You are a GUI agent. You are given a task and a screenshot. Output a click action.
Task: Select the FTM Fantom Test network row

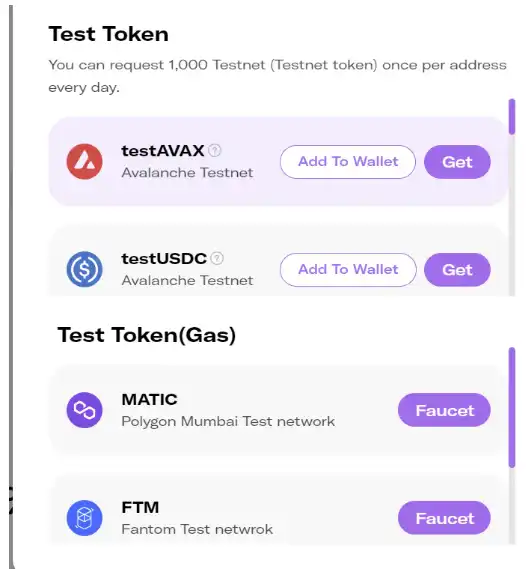278,509
